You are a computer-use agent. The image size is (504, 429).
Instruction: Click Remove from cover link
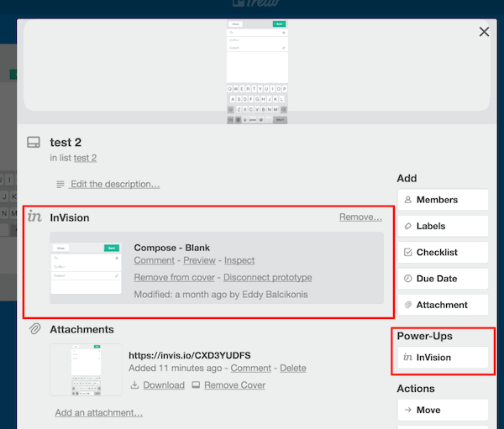coord(174,277)
